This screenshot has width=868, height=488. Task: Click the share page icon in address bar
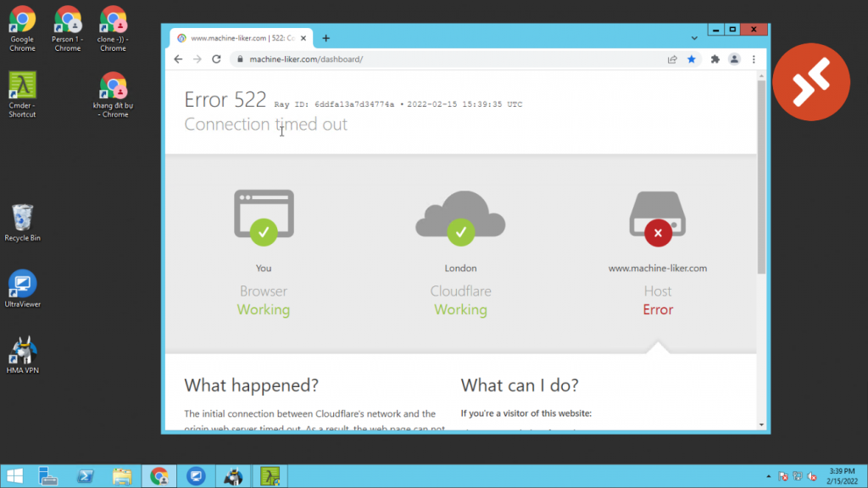(x=672, y=59)
